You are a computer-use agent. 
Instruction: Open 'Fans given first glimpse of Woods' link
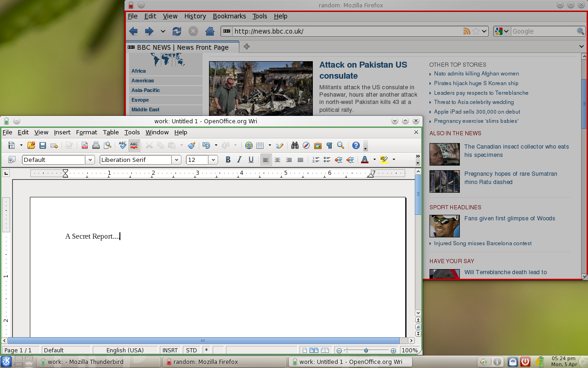tap(510, 218)
